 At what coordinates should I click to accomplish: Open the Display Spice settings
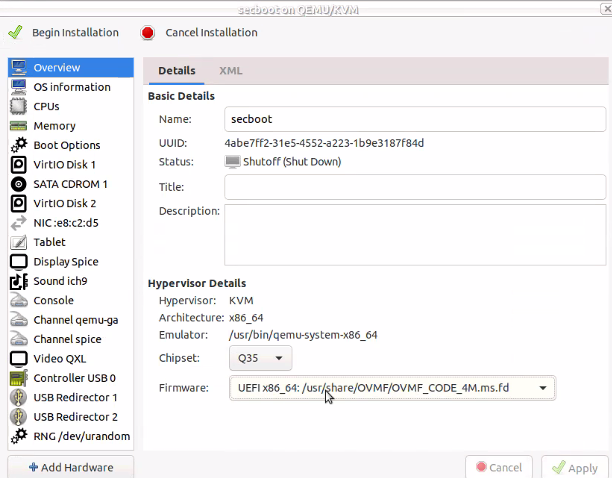pos(66,262)
